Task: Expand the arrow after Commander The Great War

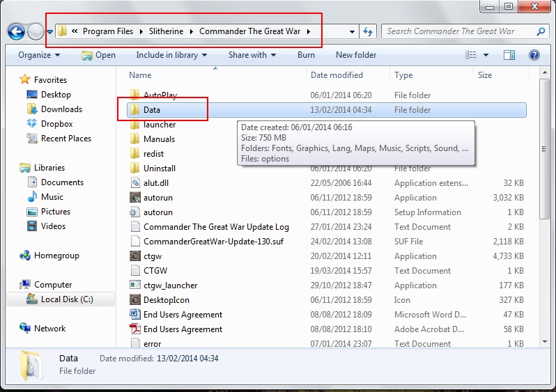Action: (x=309, y=31)
